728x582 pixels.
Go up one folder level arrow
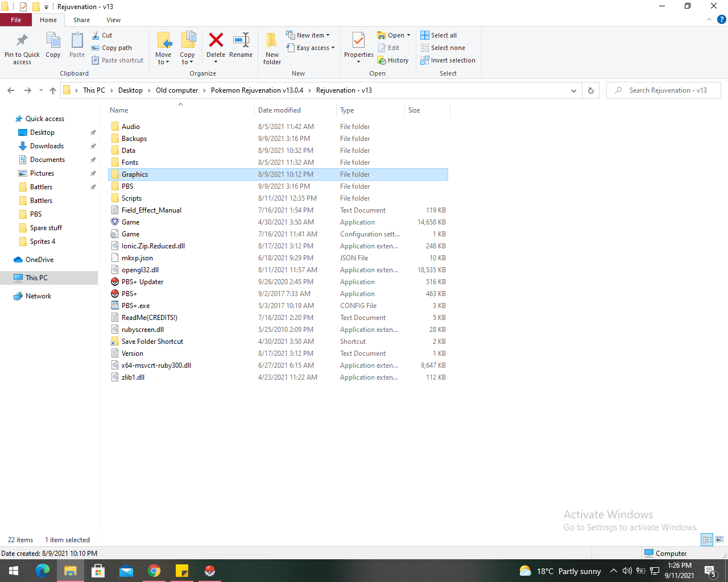tap(53, 90)
